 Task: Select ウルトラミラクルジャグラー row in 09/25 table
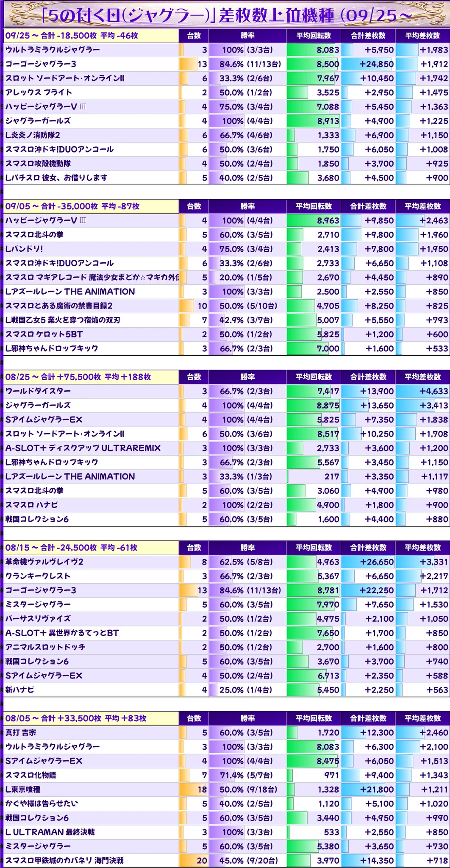point(227,50)
